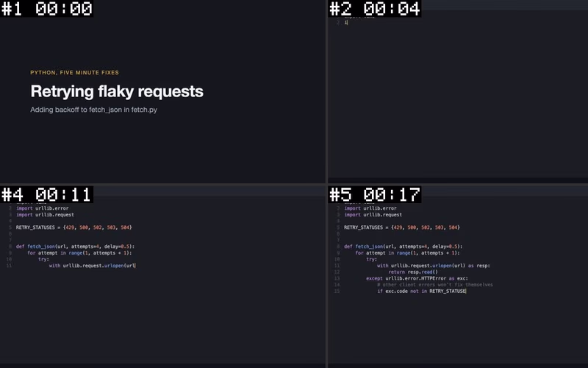
Task: Click the RETRY_STATUSES line in the 00:17 frame
Action: (x=402, y=227)
